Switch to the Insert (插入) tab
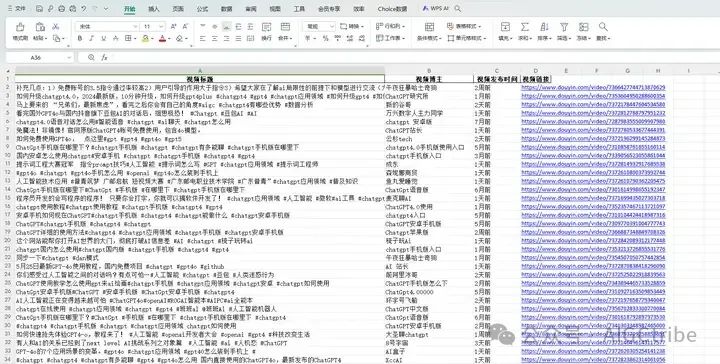 pos(154,9)
